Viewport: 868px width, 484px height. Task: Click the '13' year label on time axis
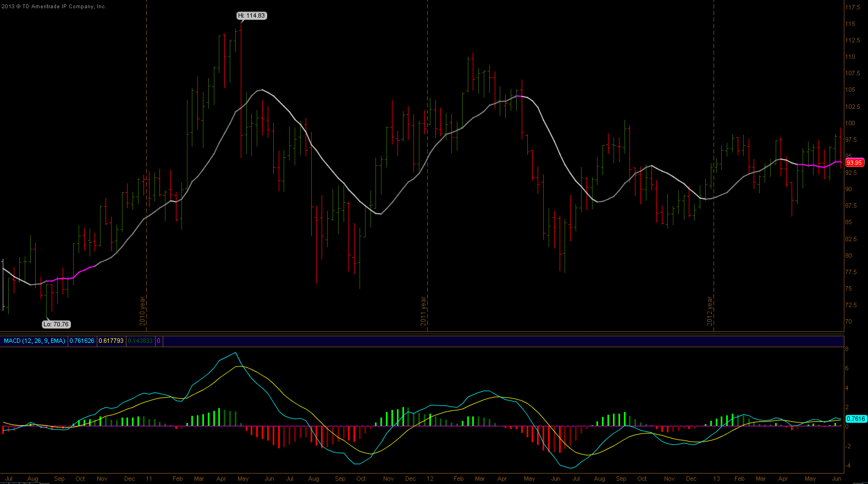716,479
